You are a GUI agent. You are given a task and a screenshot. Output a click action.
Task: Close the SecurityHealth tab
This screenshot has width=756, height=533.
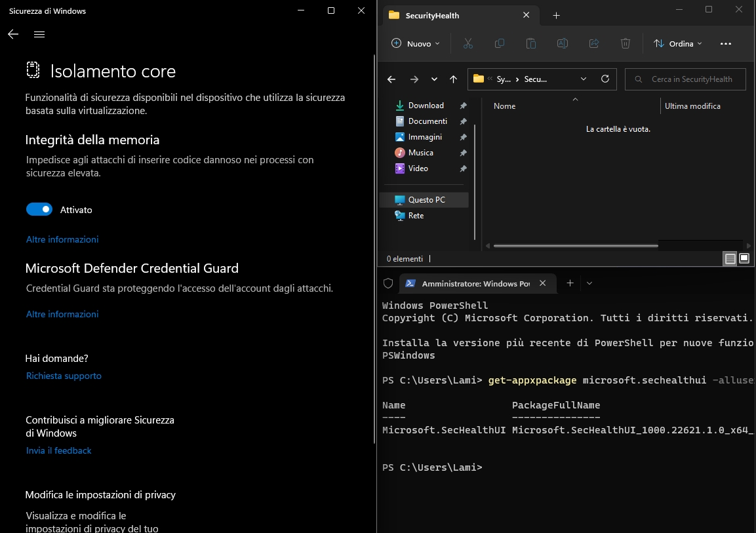pyautogui.click(x=526, y=16)
